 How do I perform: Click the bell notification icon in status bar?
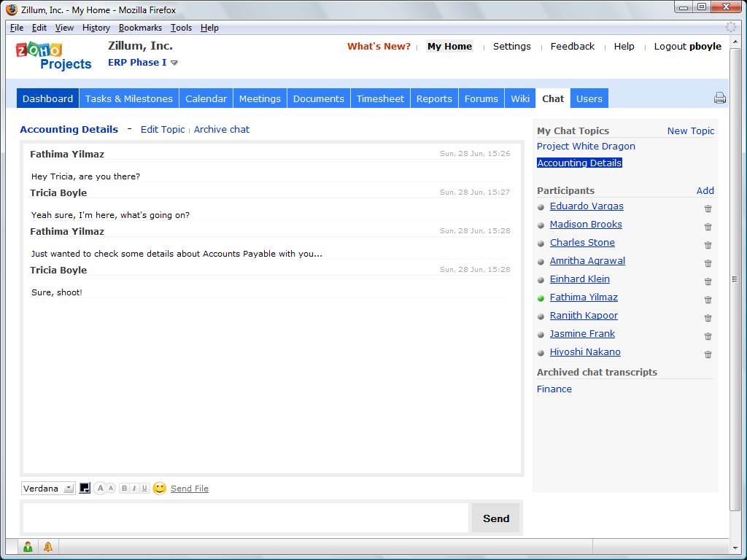[x=48, y=547]
